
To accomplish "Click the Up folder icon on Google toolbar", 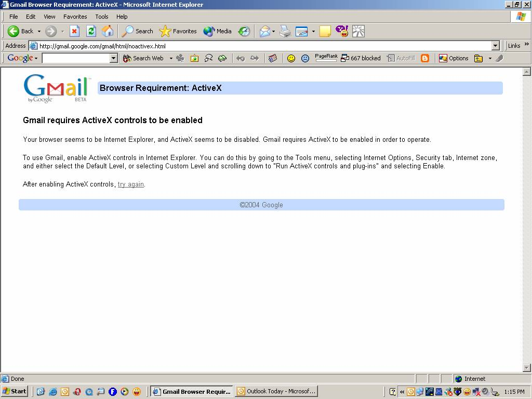I will point(478,58).
